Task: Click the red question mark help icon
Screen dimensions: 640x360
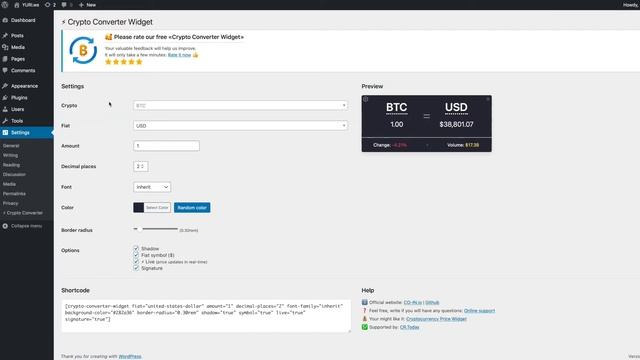Action: [x=364, y=311]
